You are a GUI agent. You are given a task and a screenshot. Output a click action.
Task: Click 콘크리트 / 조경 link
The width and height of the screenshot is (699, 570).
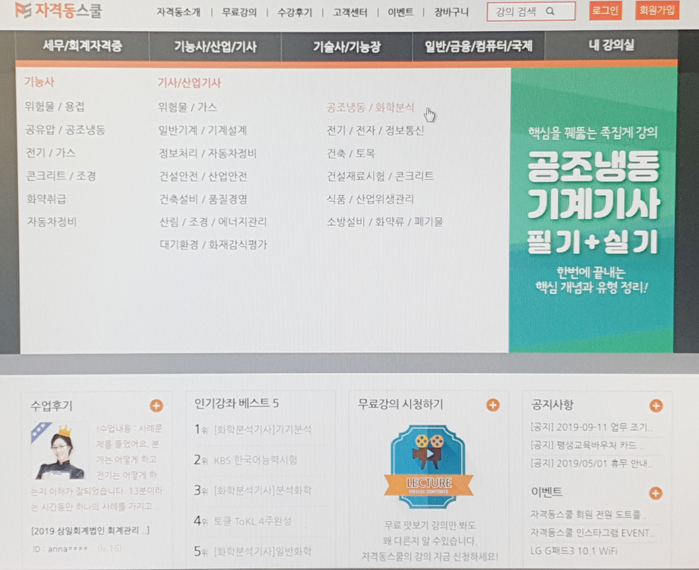(x=61, y=176)
